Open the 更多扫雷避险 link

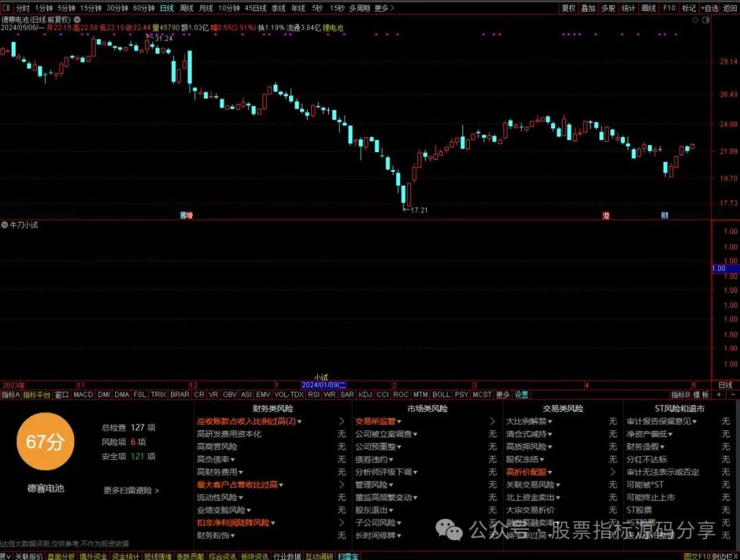click(x=131, y=491)
